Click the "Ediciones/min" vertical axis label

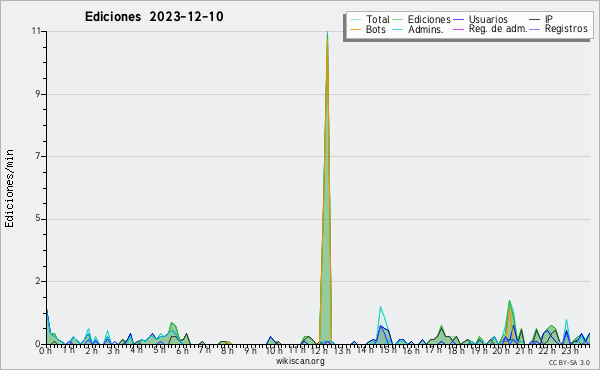coord(9,188)
